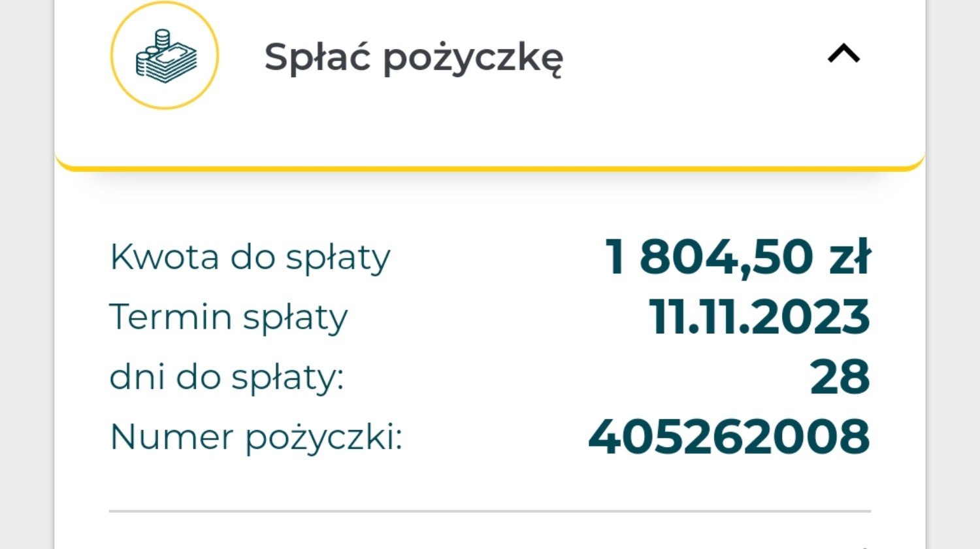Select the Kwota do spłaty label
Image resolution: width=980 pixels, height=549 pixels.
tap(250, 257)
